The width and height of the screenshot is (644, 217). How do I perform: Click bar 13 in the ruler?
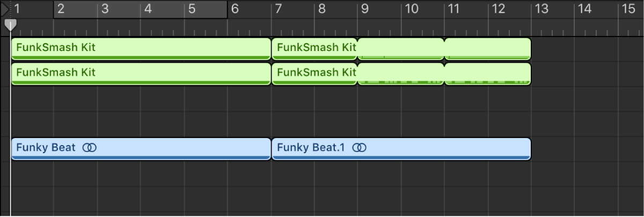(540, 9)
